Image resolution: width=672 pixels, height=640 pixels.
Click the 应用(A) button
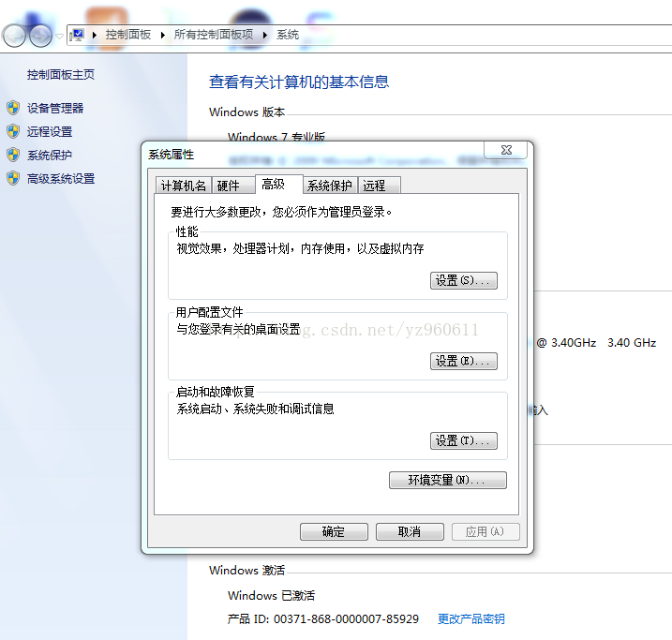(485, 531)
